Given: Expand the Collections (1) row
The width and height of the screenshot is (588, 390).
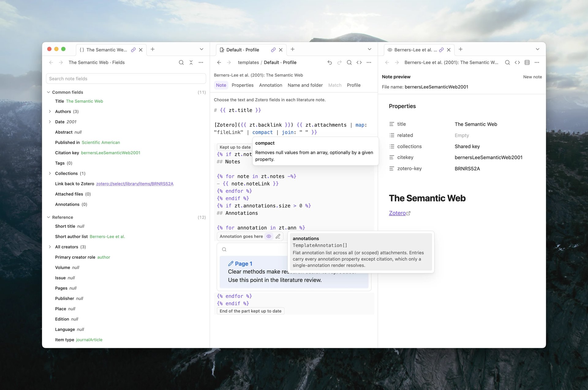Looking at the screenshot, I should 50,173.
